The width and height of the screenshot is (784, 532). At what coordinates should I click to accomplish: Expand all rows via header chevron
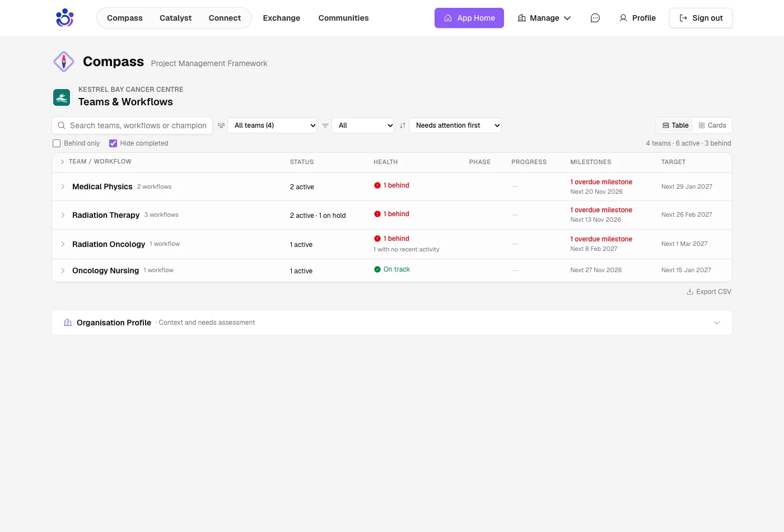[62, 162]
